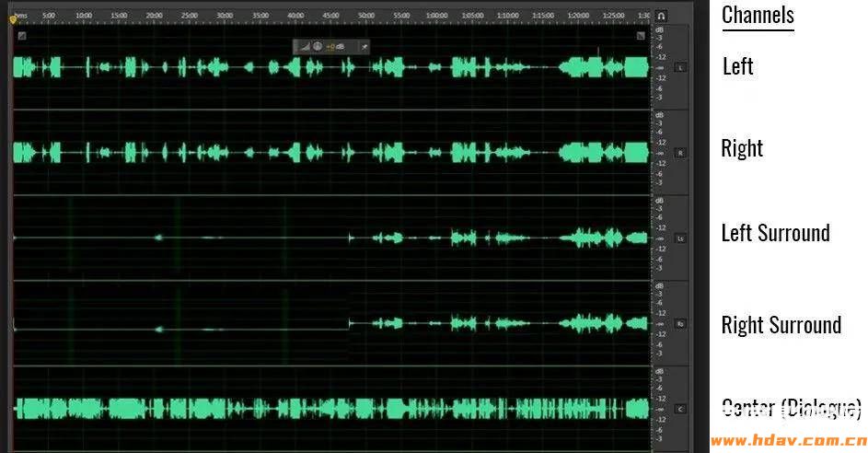868x453 pixels.
Task: Click inside the Right channel waveform
Action: [x=331, y=153]
